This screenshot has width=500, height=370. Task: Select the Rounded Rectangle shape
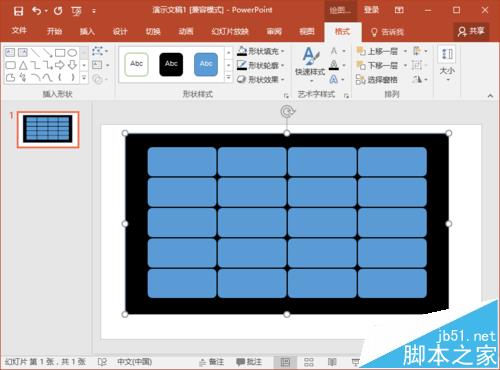click(10, 65)
